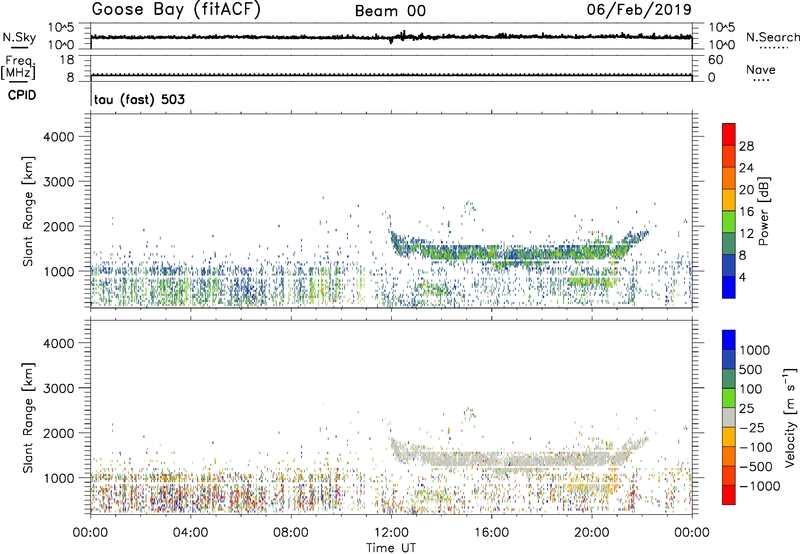This screenshot has width=800, height=554.
Task: Click the "Velocity [m s⁻¹]" color bar title
Action: 790,418
